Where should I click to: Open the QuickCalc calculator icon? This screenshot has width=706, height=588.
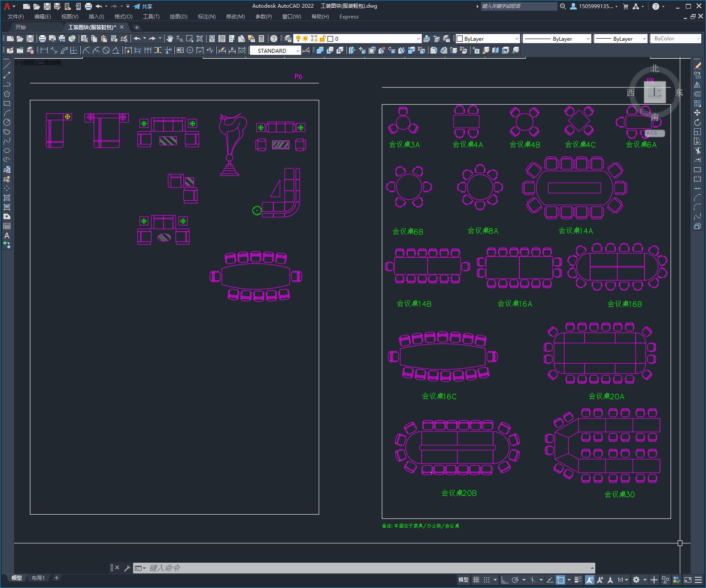coord(261,39)
